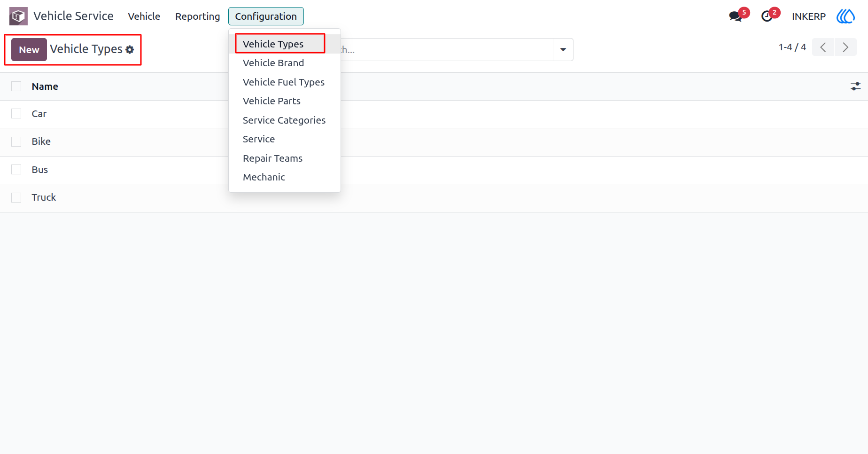Open the Car record

click(39, 114)
